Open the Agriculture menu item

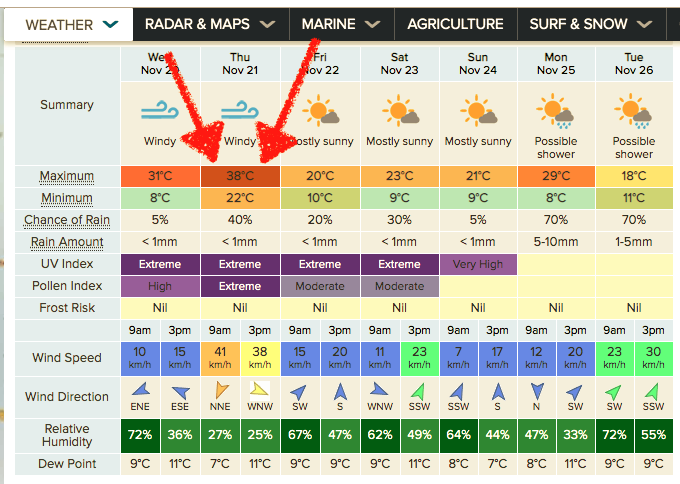456,23
